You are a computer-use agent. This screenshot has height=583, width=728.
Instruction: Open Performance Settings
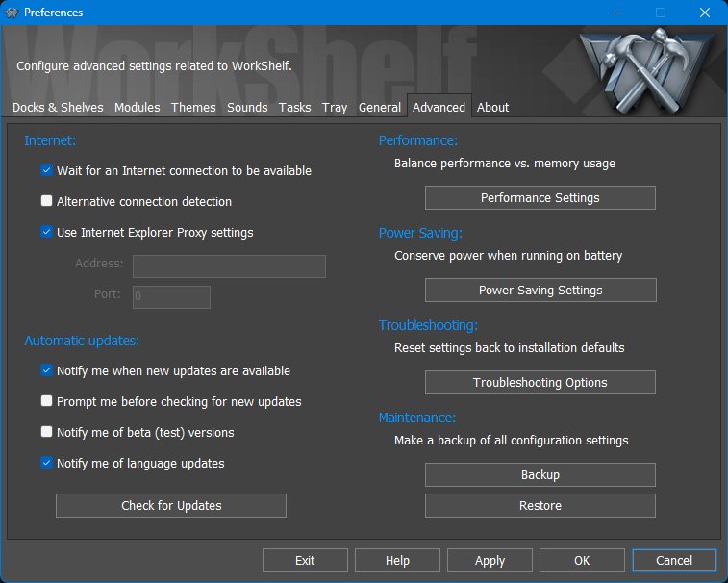540,198
